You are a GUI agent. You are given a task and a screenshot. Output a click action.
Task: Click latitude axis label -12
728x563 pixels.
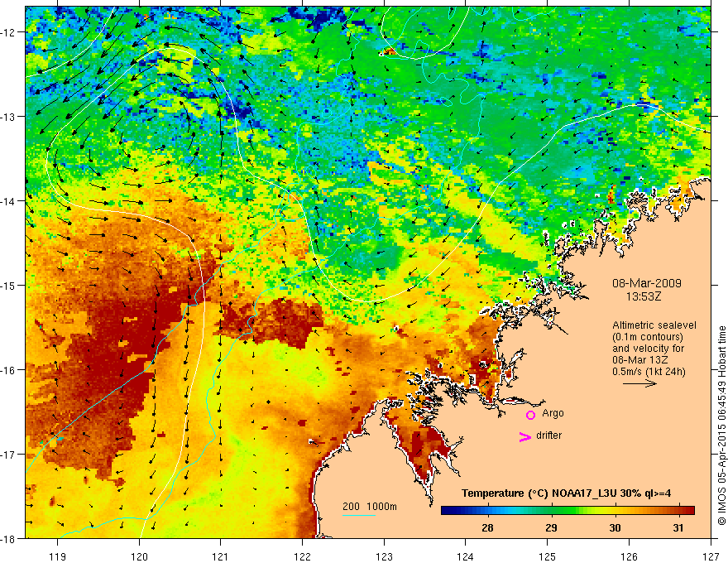[x=8, y=32]
